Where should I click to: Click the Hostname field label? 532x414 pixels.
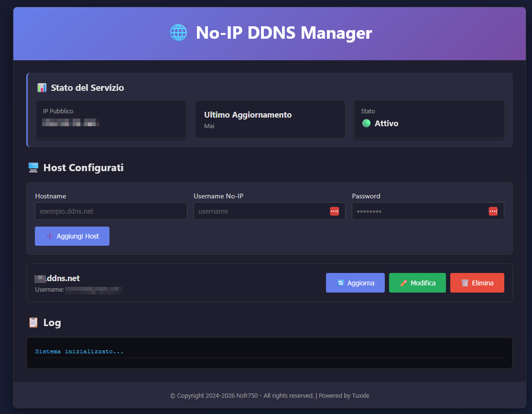click(51, 196)
